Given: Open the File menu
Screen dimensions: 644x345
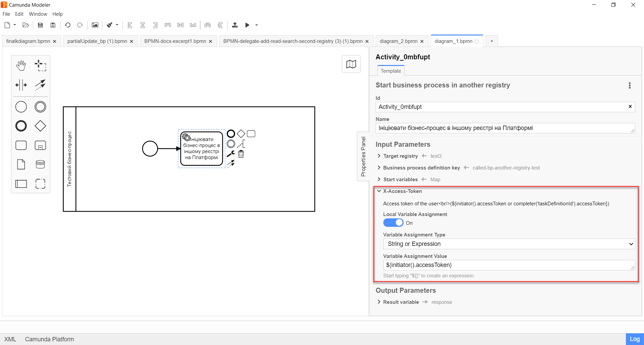Looking at the screenshot, I should pyautogui.click(x=6, y=14).
